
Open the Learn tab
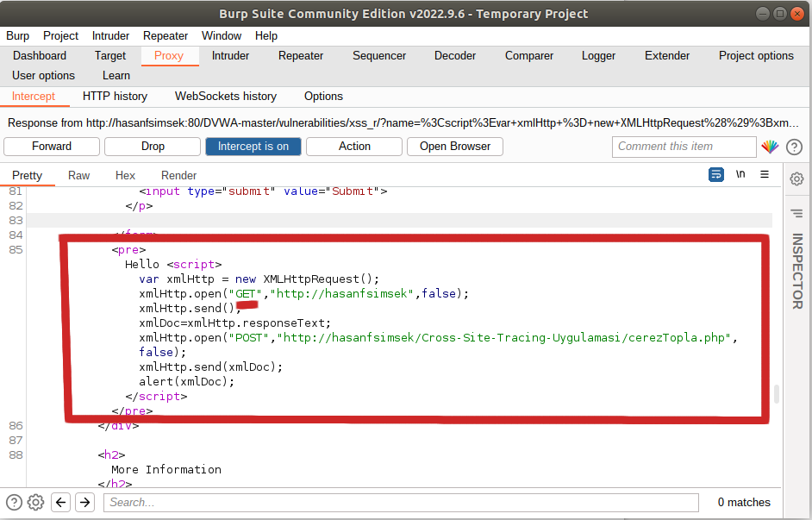[x=116, y=76]
